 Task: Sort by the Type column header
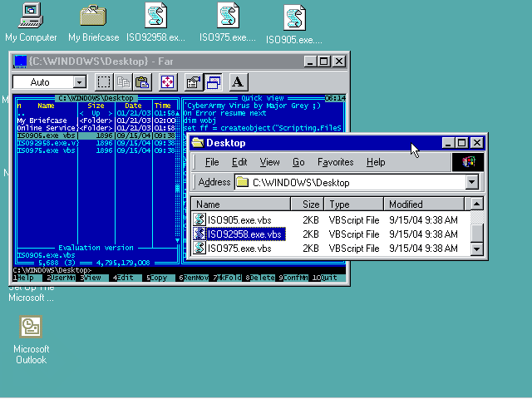coord(354,204)
